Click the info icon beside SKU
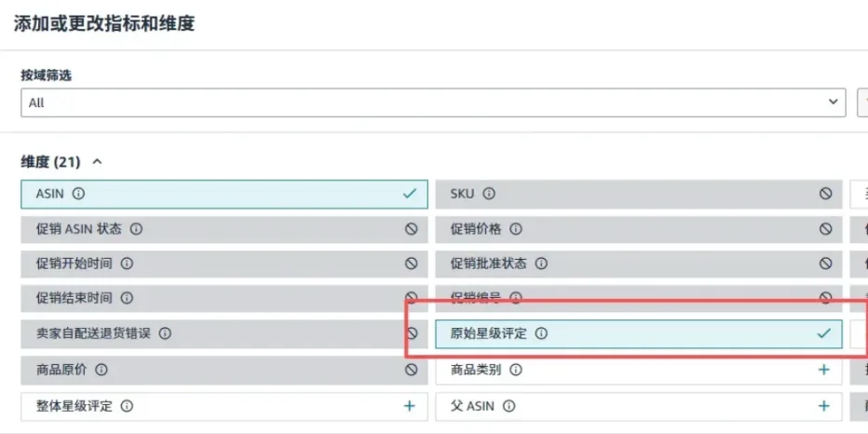The width and height of the screenshot is (868, 434). point(489,194)
